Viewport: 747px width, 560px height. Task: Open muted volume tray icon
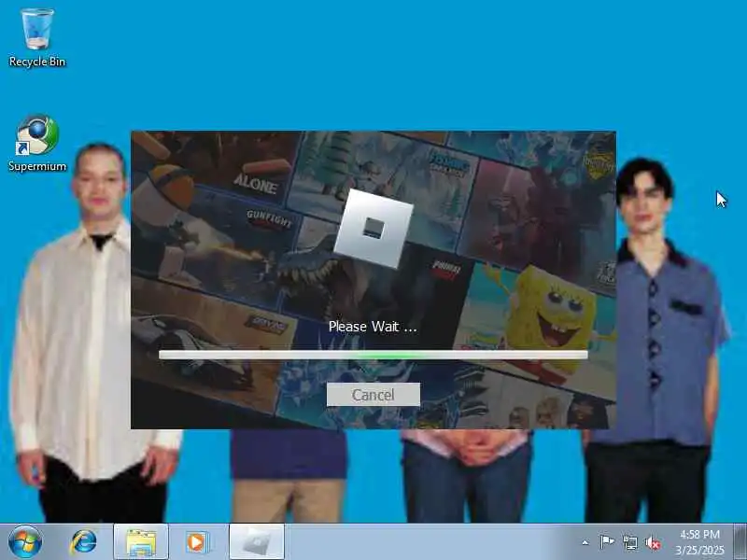pos(653,542)
